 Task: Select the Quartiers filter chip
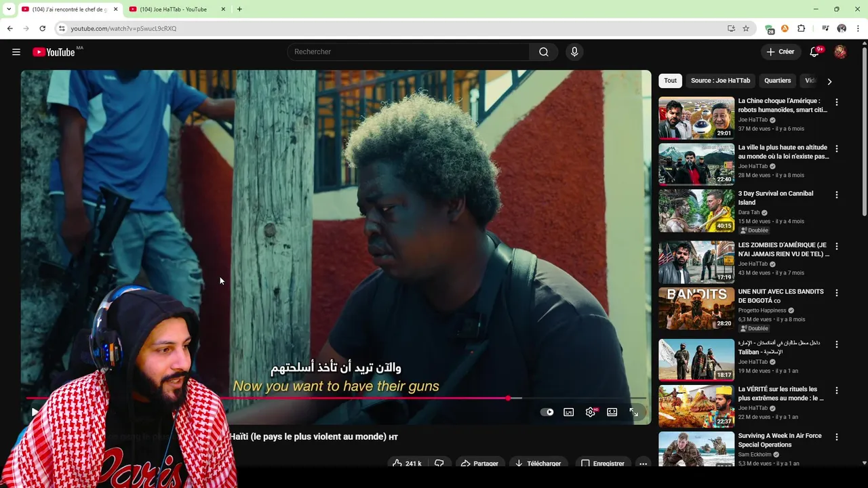(777, 81)
